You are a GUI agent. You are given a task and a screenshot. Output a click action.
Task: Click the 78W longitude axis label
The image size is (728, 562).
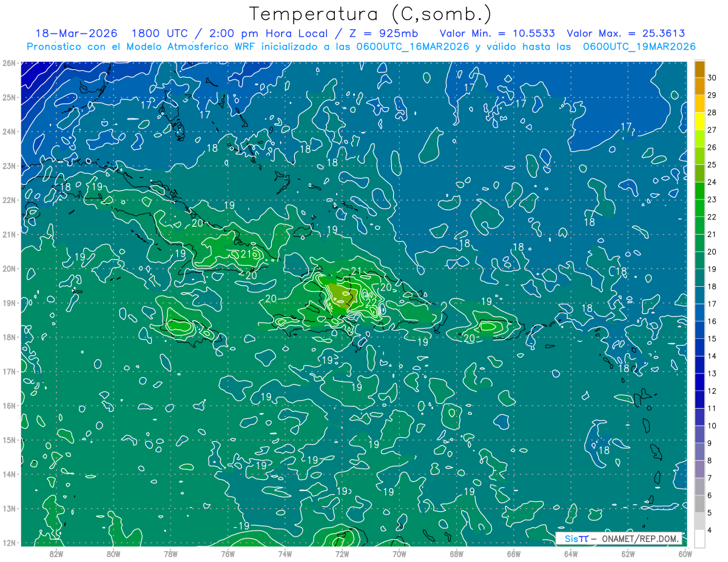point(170,554)
